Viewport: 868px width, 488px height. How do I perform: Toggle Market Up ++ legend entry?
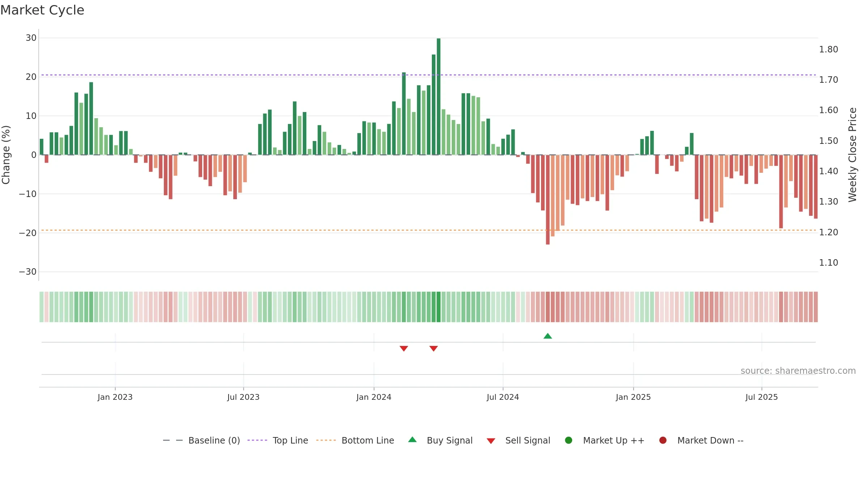[604, 440]
